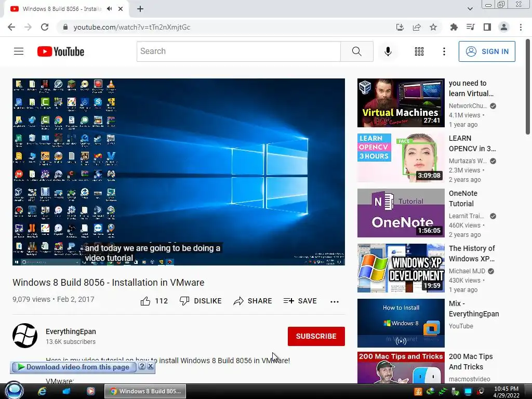532x399 pixels.
Task: View site information padlock icon
Action: (x=65, y=27)
